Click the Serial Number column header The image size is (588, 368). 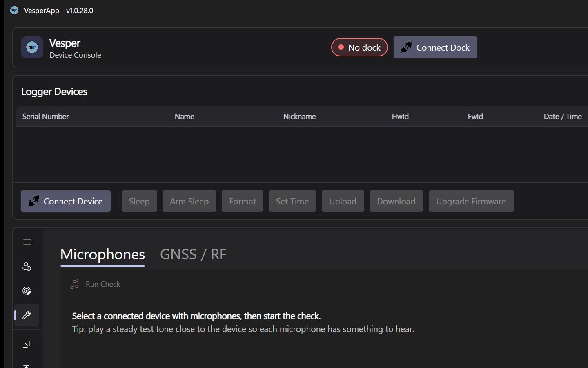pos(46,117)
